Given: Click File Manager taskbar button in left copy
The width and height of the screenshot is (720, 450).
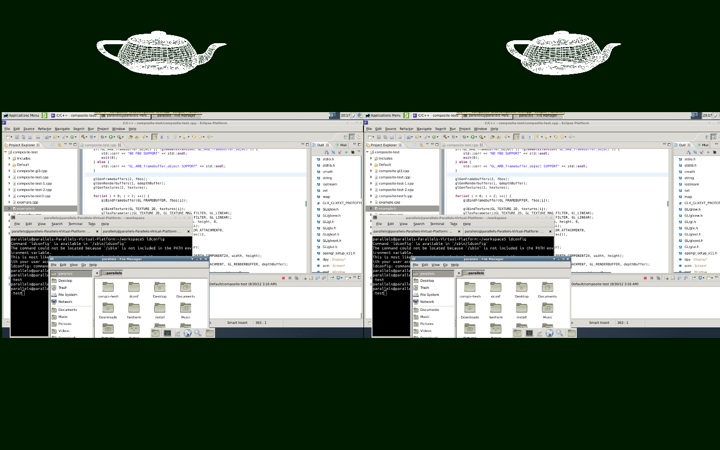Looking at the screenshot, I should 178,116.
